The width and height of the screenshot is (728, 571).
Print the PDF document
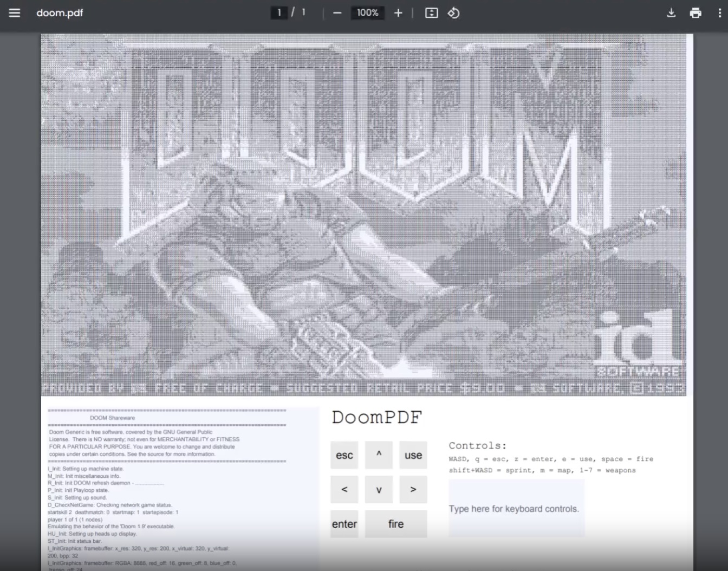pyautogui.click(x=695, y=12)
